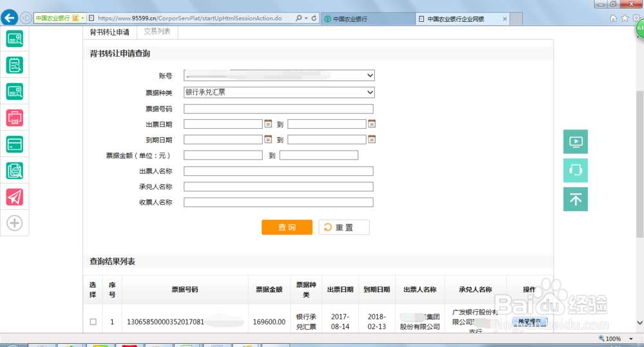This screenshot has height=347, width=644.
Task: Click the 出票日期 start date field
Action: [223, 124]
